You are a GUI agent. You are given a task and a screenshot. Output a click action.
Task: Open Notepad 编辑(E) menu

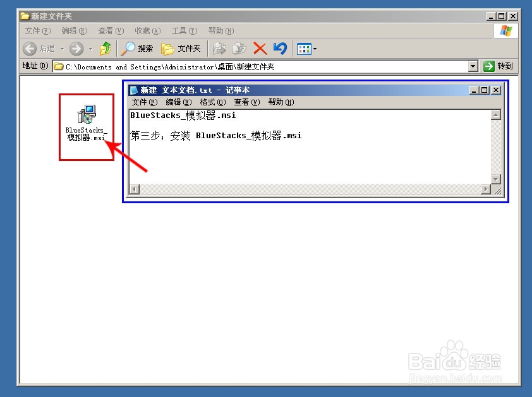178,102
